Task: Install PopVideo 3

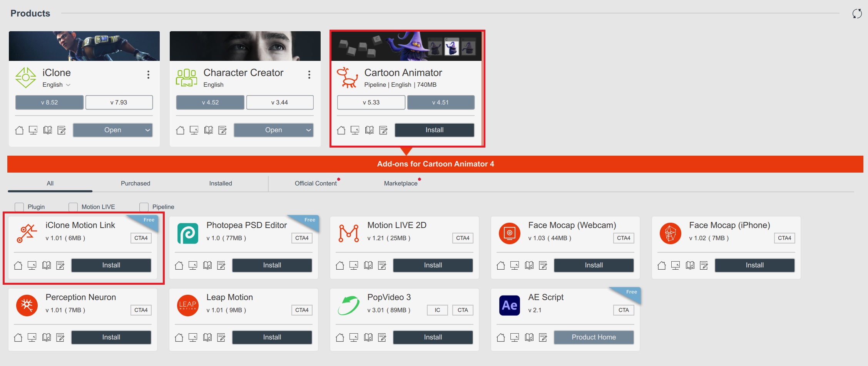Action: pos(433,337)
